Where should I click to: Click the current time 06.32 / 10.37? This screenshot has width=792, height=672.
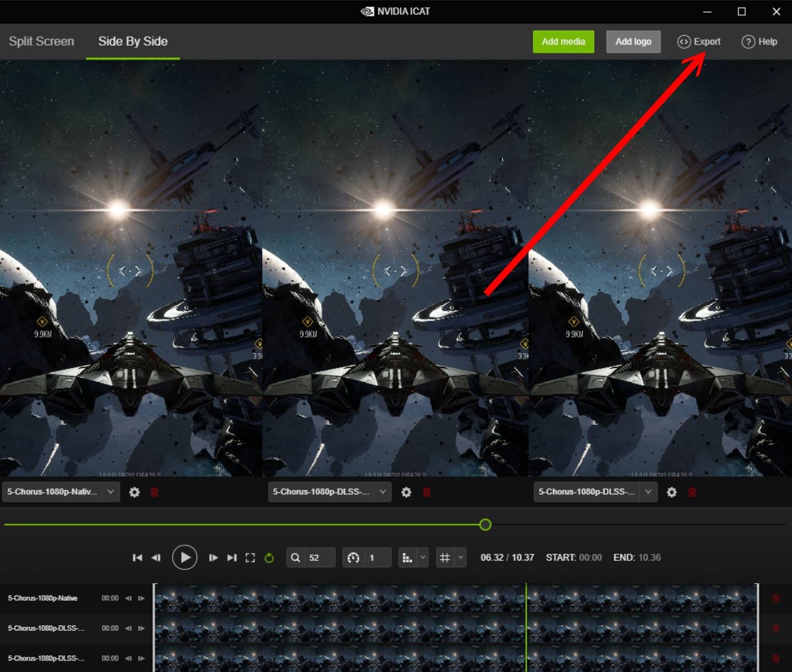(507, 558)
